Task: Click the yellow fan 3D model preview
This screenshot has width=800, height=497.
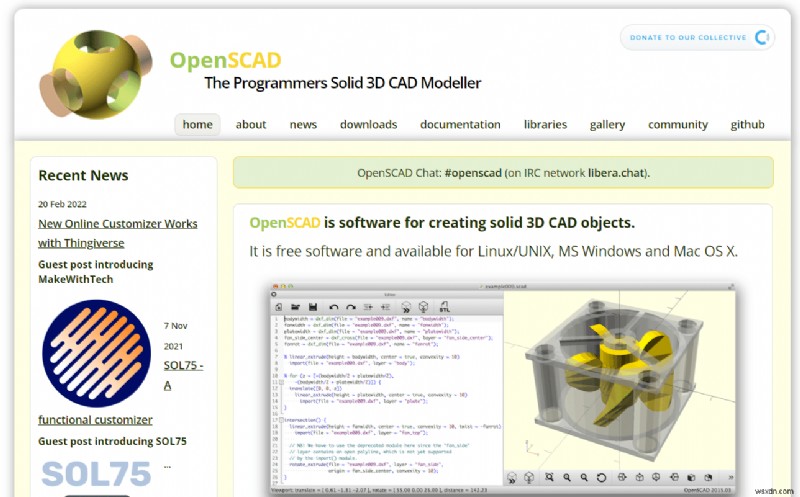Action: coord(619,383)
